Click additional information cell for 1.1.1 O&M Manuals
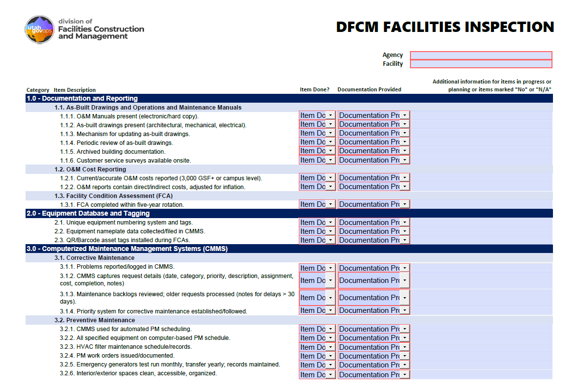 [482, 116]
